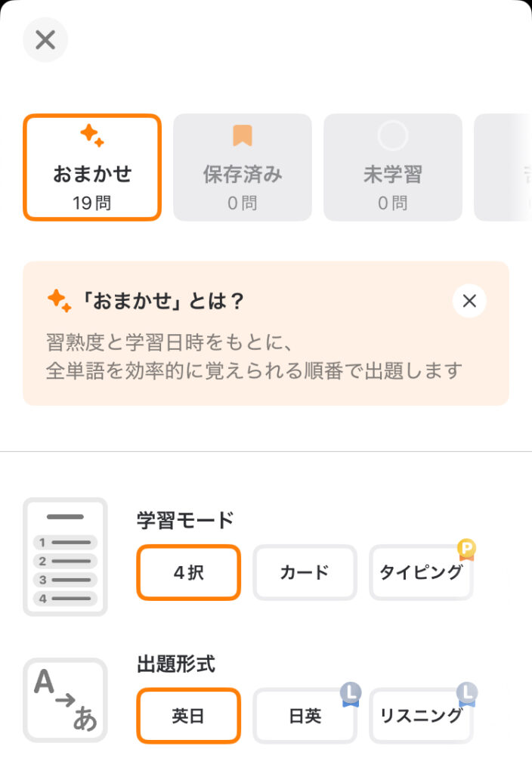The height and width of the screenshot is (774, 532).
Task: Click the numbered list icon beside 学習モード
Action: click(65, 556)
